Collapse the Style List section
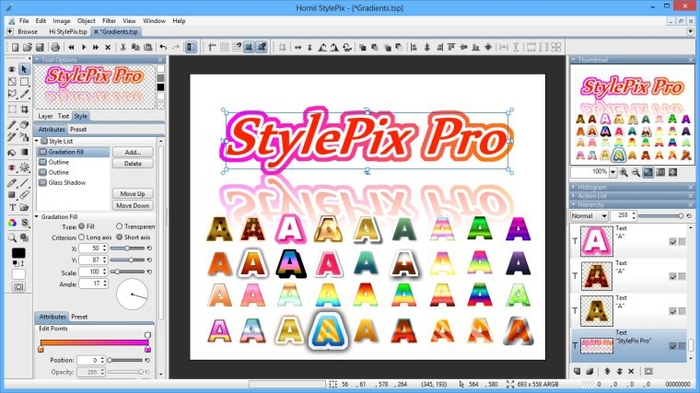 (37, 141)
